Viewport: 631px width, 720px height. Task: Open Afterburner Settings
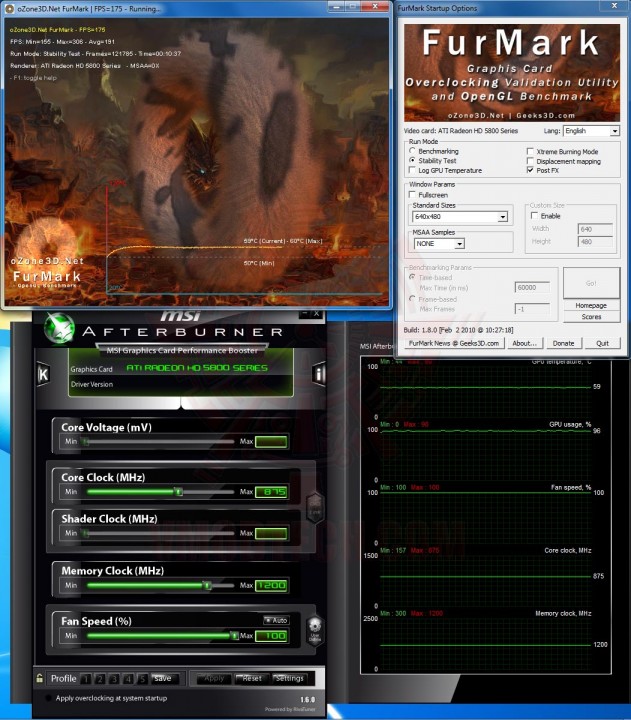pyautogui.click(x=289, y=678)
